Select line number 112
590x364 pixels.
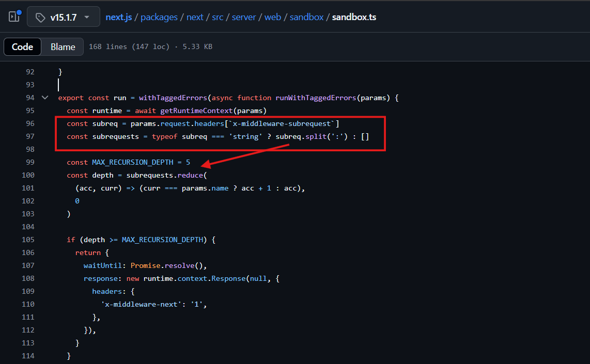point(28,330)
